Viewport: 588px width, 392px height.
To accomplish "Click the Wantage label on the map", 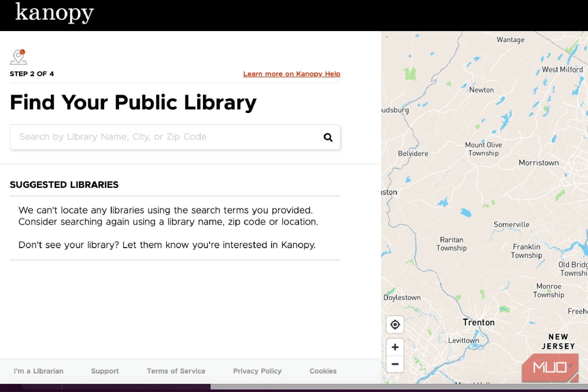I will coord(510,40).
